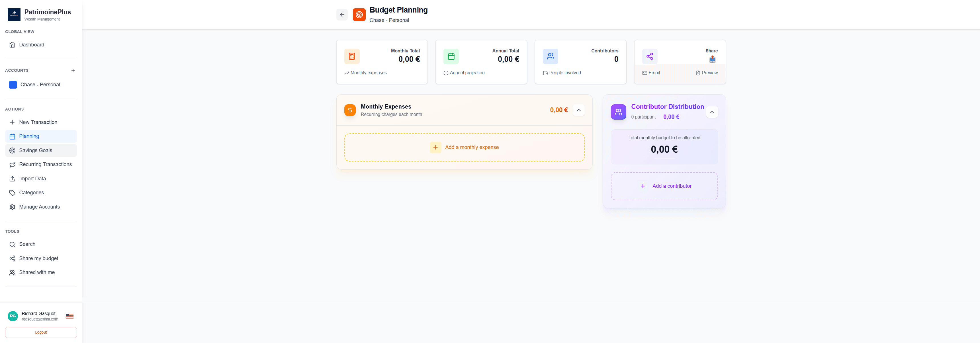980x343 pixels.
Task: Click the Categories tag icon
Action: click(13, 192)
